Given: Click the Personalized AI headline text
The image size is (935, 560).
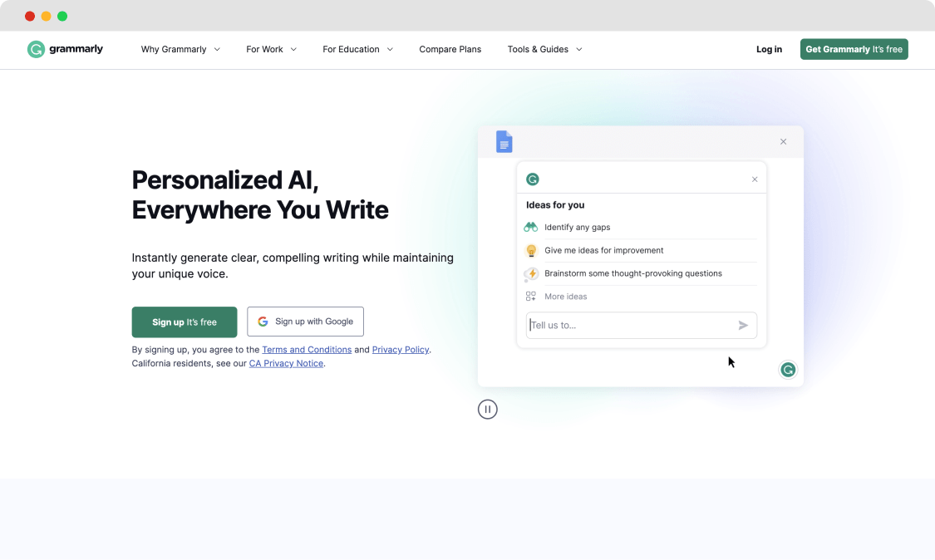Looking at the screenshot, I should coord(260,195).
